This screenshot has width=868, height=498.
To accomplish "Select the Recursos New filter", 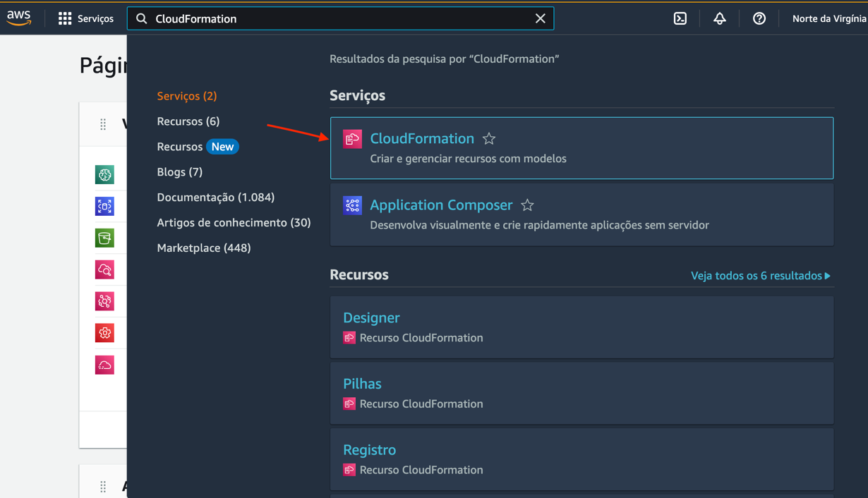I will (x=198, y=147).
